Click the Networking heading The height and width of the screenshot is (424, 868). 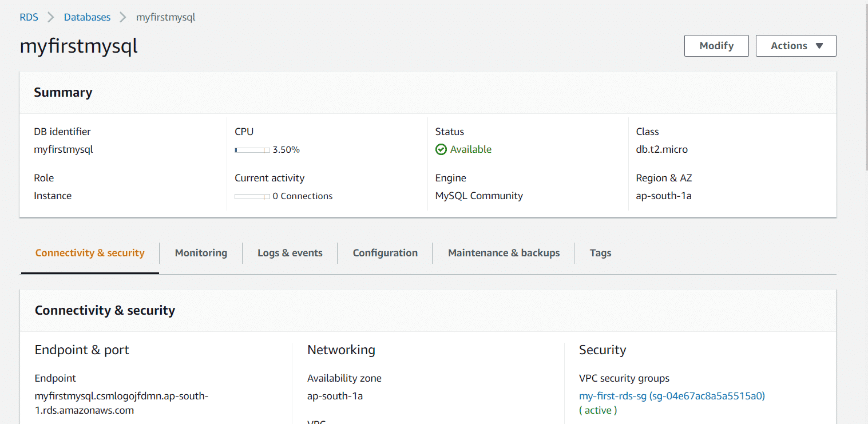pyautogui.click(x=341, y=350)
